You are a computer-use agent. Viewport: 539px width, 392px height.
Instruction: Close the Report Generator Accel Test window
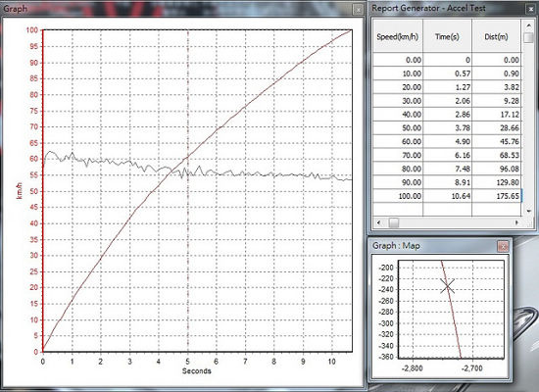pyautogui.click(x=531, y=9)
